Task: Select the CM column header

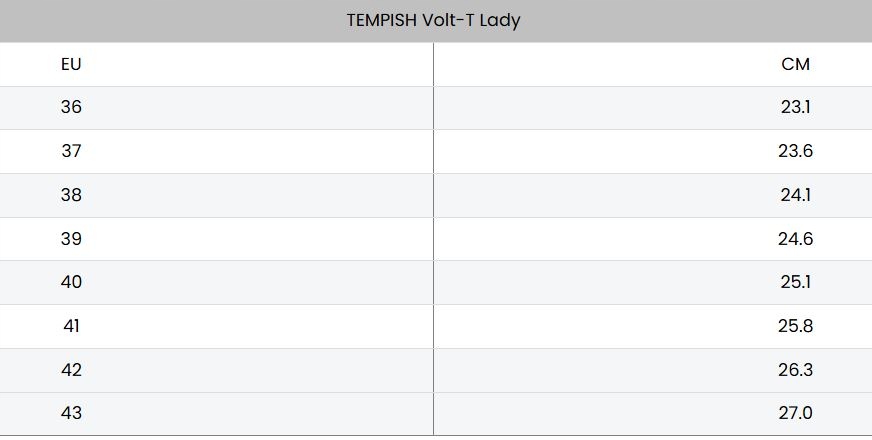Action: (x=795, y=64)
